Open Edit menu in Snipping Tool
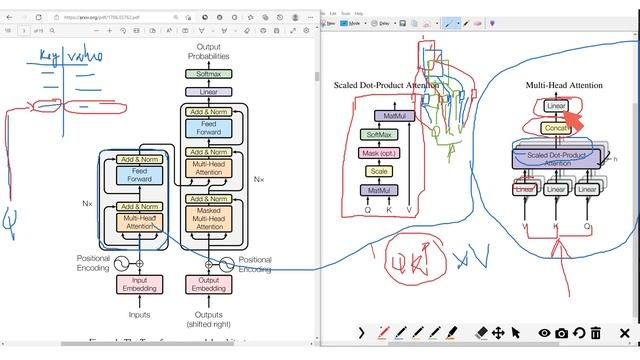Image resolution: width=640 pixels, height=360 pixels. [333, 13]
